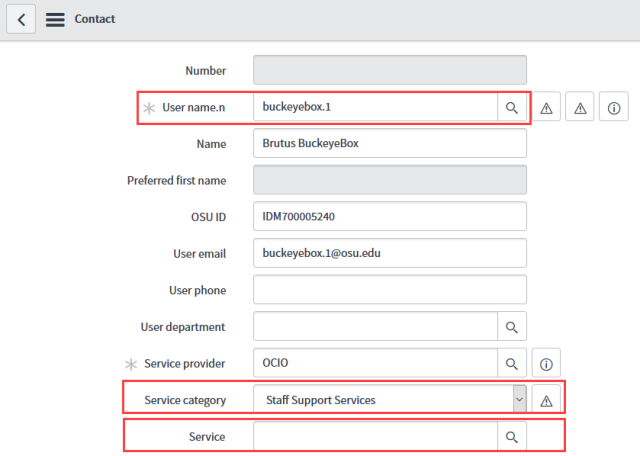Select the second warning triangle beside User name.n
The image size is (640, 456).
580,108
